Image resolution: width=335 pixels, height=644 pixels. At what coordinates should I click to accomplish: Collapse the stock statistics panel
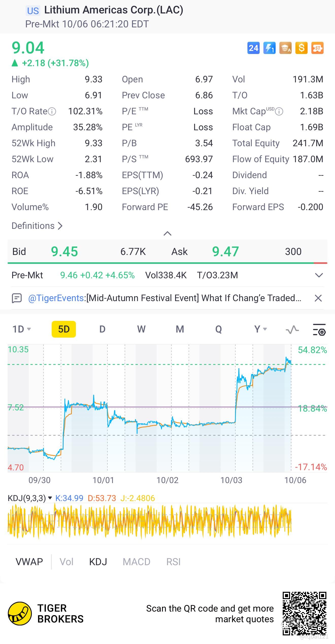[167, 233]
